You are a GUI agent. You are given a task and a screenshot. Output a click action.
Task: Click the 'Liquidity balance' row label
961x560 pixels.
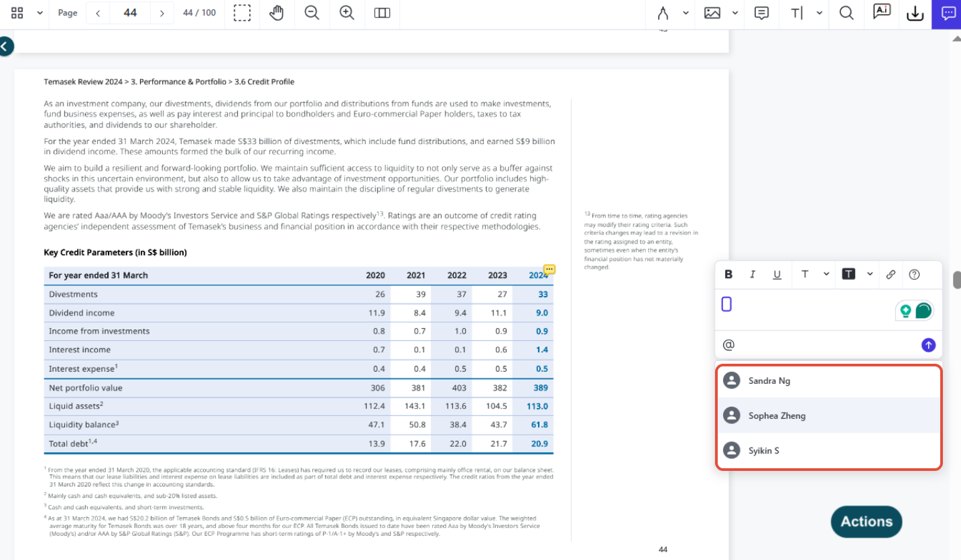(84, 424)
